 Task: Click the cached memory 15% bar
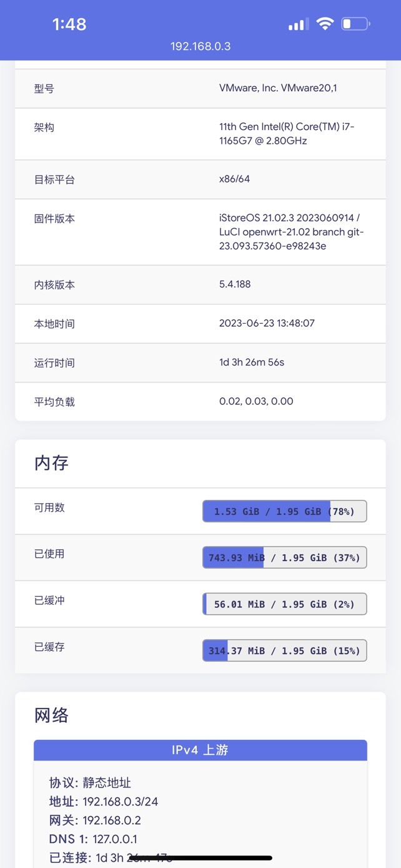(285, 651)
